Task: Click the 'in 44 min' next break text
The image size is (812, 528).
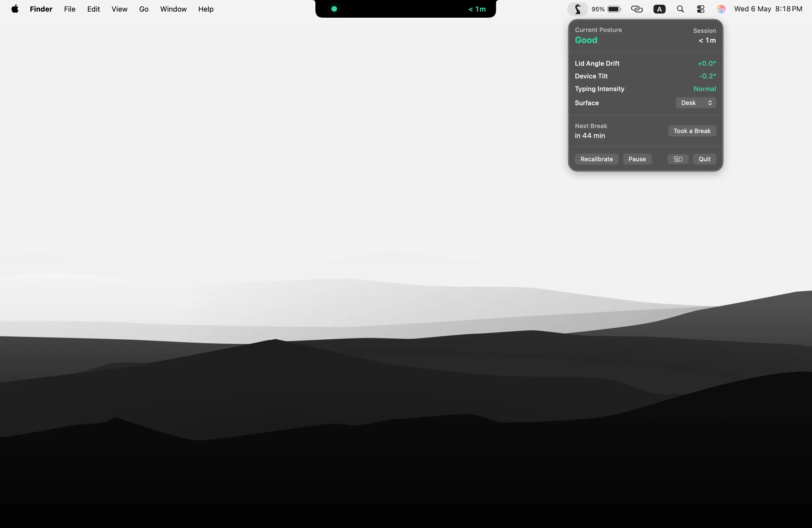Action: [x=590, y=136]
